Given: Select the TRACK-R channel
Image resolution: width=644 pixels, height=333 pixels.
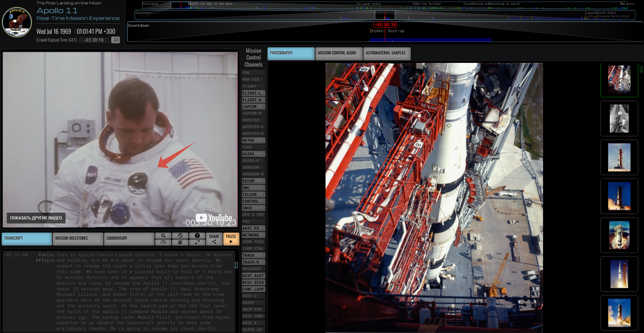Looking at the screenshot, I should coord(253,262).
